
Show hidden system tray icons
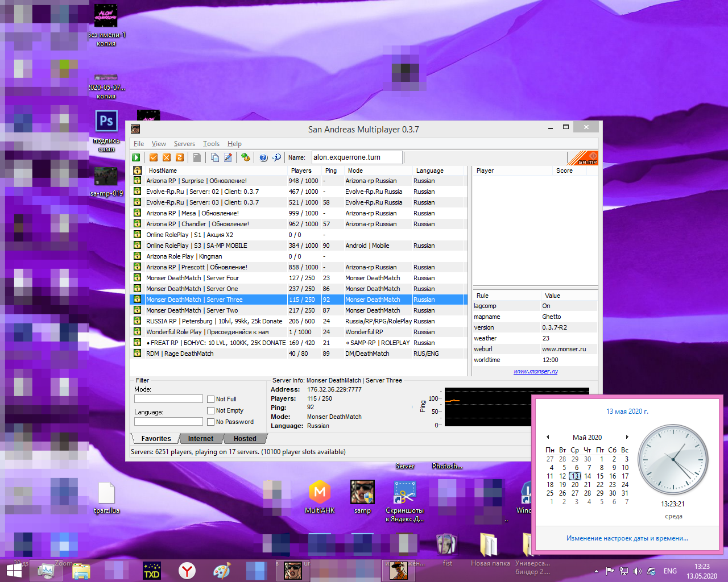pos(596,571)
